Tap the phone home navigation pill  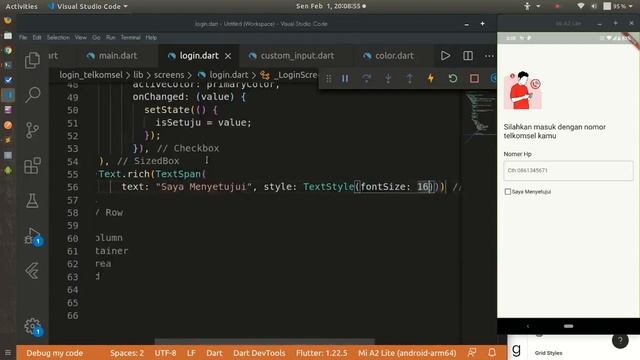coord(568,326)
